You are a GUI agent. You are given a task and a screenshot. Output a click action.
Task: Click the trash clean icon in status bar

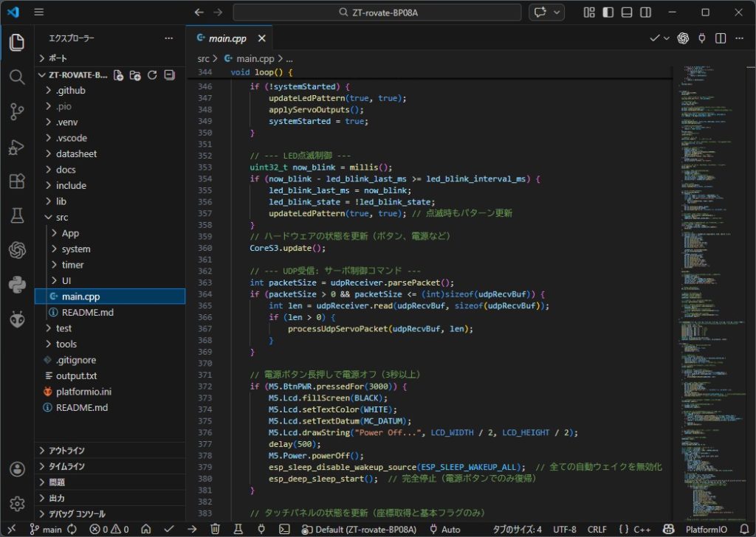tap(215, 529)
